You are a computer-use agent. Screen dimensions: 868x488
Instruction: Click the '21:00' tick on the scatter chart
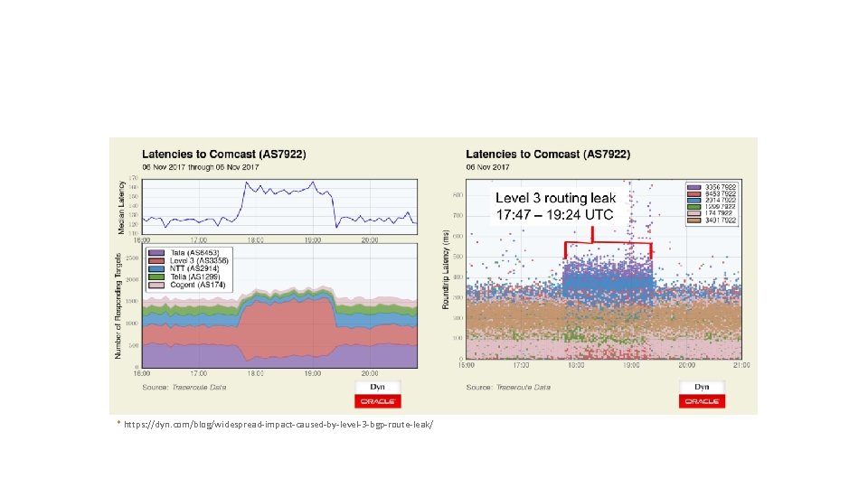(x=741, y=365)
